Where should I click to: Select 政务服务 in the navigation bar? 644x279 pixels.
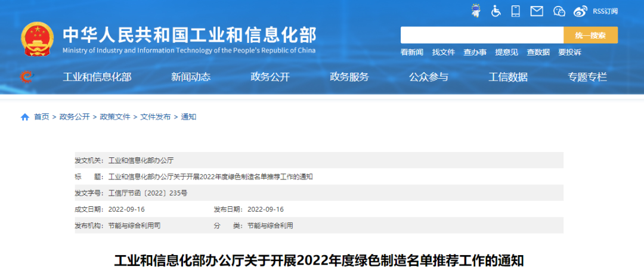click(x=349, y=76)
